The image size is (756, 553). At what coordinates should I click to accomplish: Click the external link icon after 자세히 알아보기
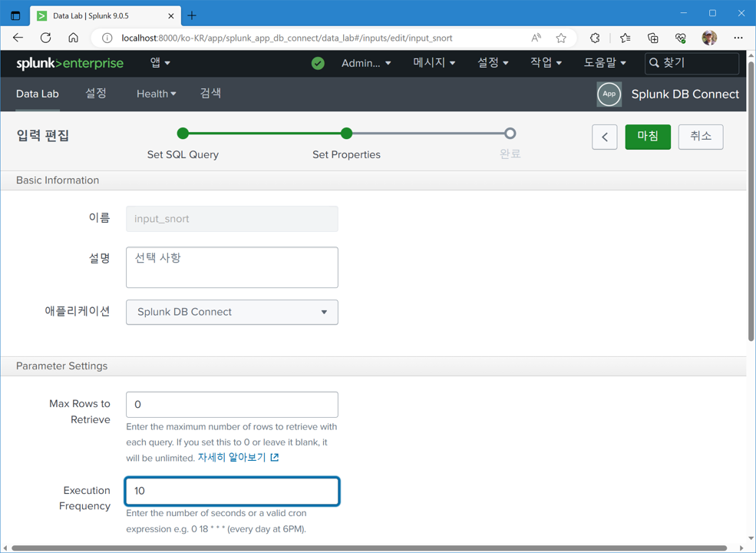274,458
